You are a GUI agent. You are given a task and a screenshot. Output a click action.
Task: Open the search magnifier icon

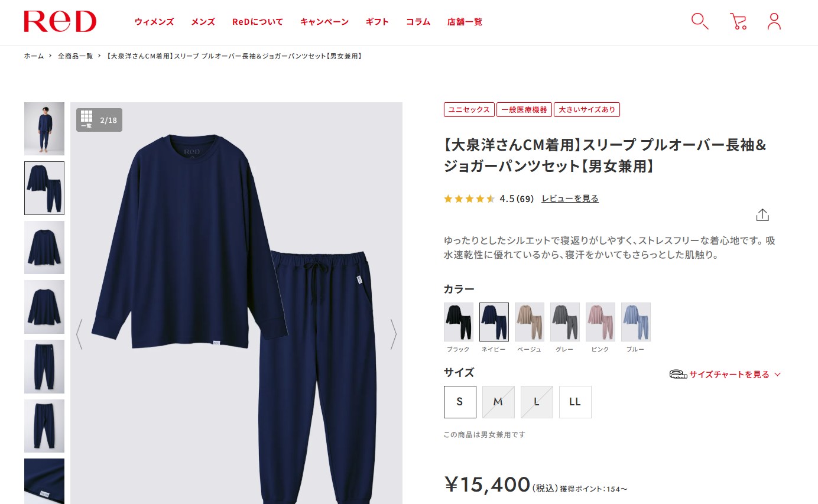click(700, 22)
